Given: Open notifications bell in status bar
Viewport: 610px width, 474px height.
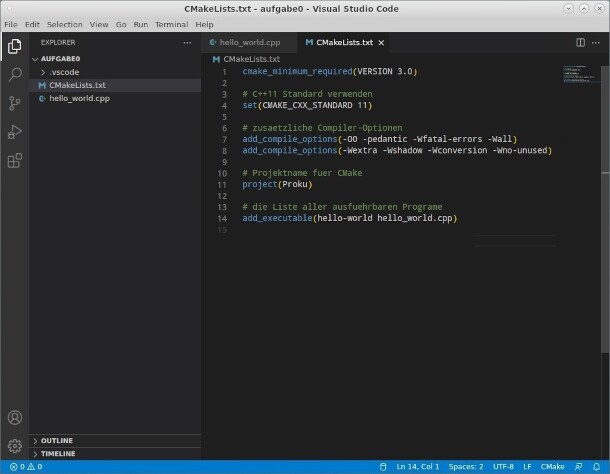Looking at the screenshot, I should (596, 467).
